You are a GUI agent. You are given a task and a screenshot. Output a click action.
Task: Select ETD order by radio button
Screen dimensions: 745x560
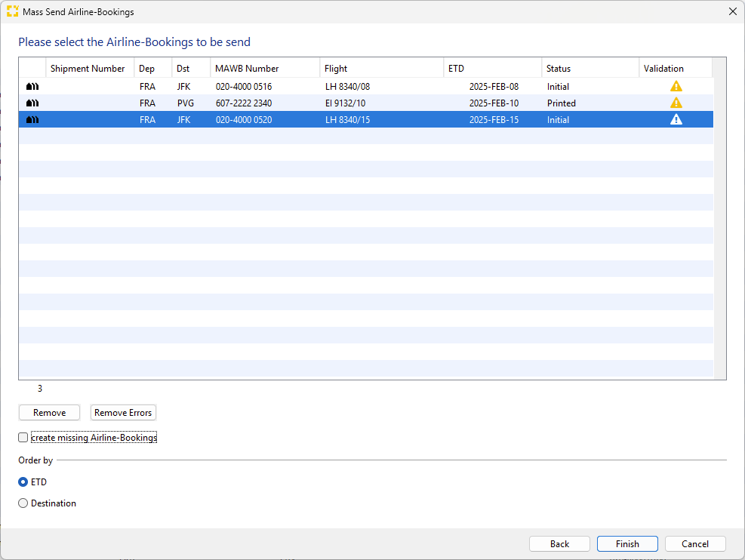click(x=23, y=482)
